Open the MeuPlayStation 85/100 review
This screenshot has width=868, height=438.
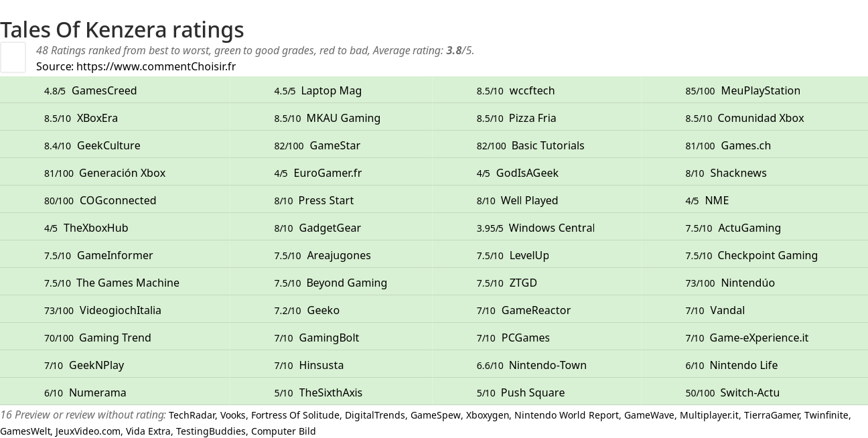(x=743, y=90)
